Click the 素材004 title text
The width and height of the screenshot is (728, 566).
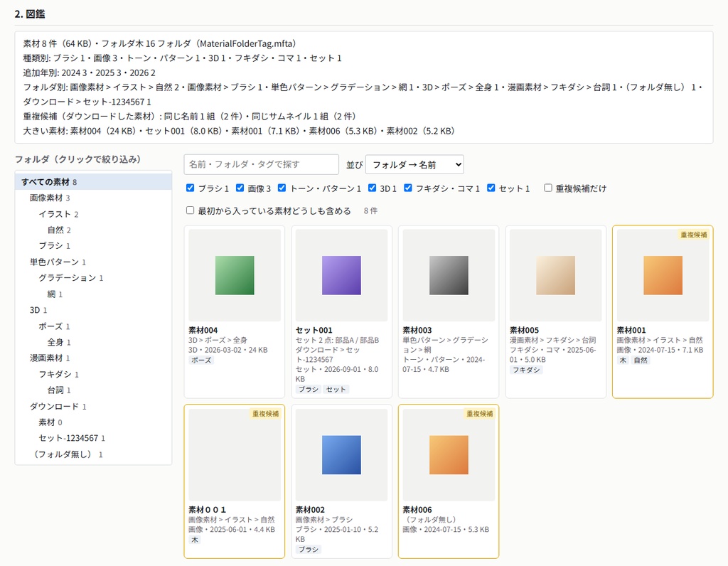(x=203, y=330)
